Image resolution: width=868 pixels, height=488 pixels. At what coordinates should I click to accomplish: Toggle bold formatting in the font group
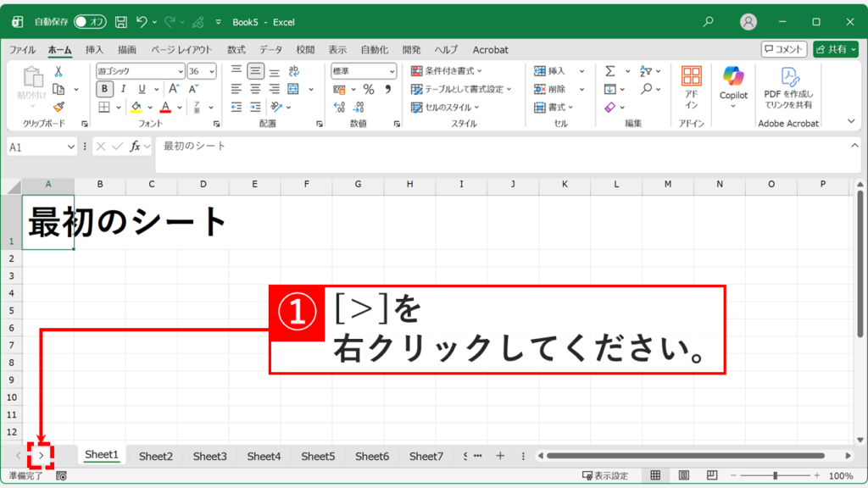tap(104, 88)
